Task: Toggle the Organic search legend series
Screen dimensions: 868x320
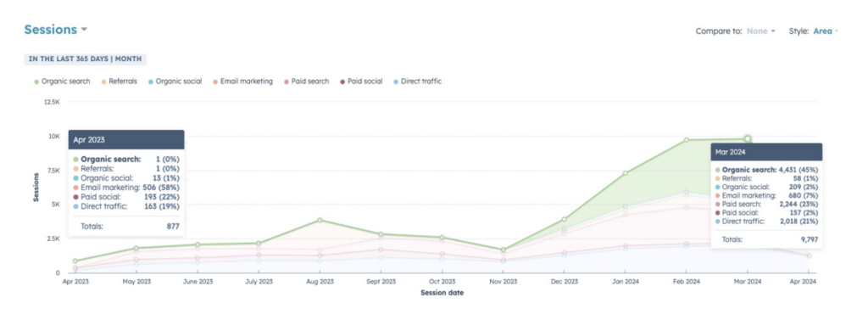Action: 62,81
